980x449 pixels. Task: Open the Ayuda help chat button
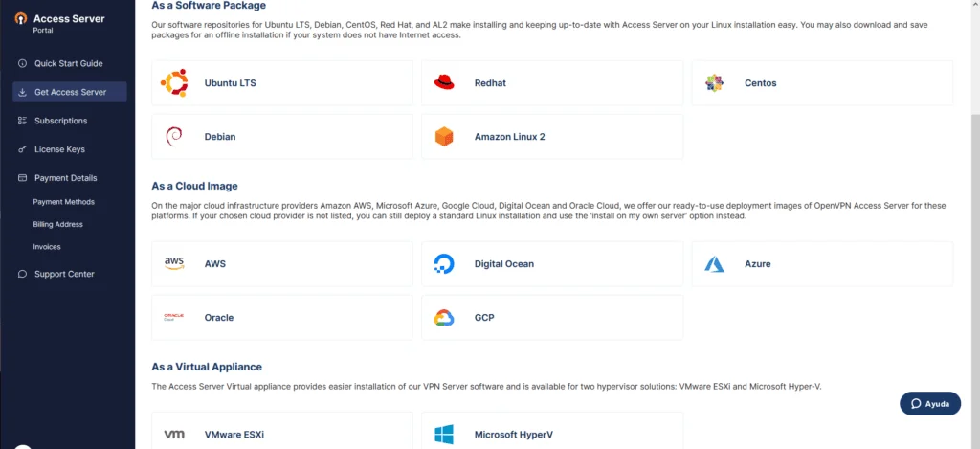click(x=930, y=403)
